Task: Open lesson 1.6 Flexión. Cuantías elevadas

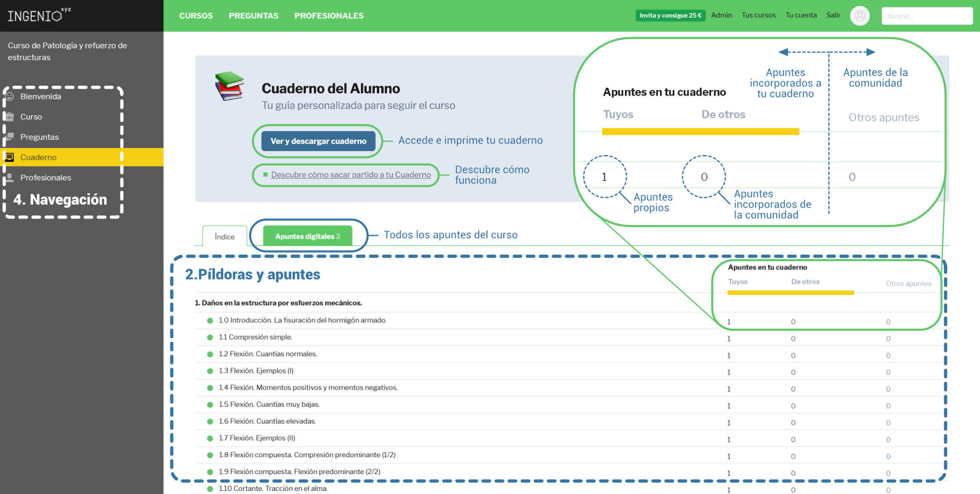Action: tap(267, 422)
